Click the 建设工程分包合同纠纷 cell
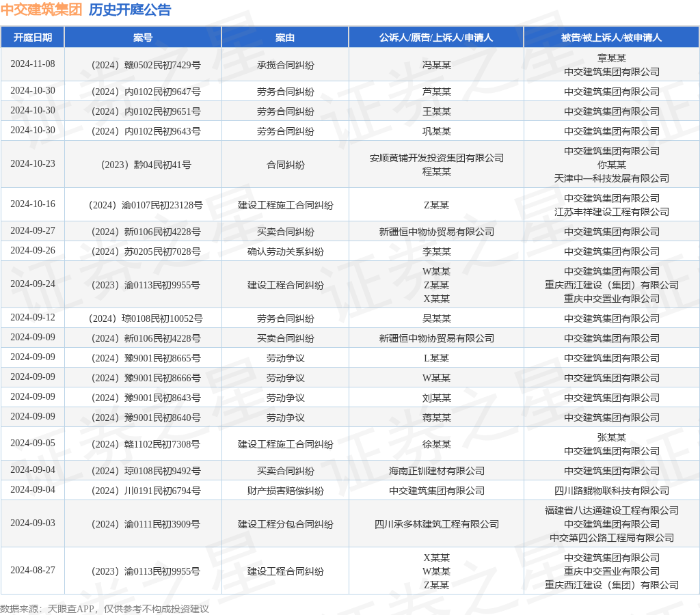 [285, 524]
